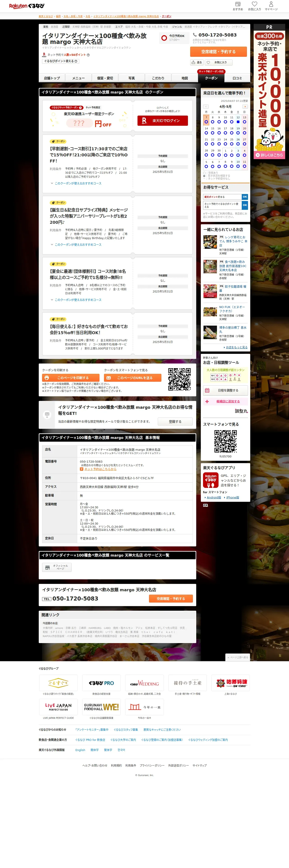Viewport: 289px width, 868px height.
Task: Open GURUNAVI FOODHALL WYE logo
Action: [101, 707]
